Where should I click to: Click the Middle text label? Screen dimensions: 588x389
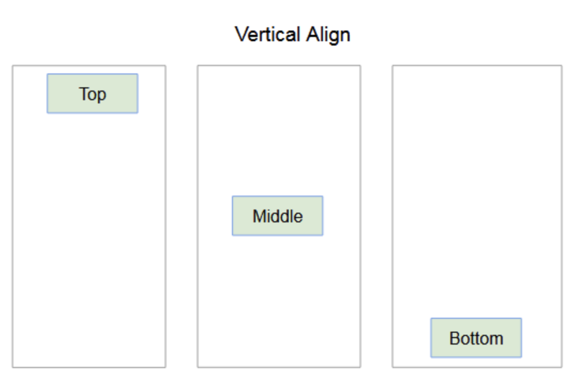coord(277,216)
